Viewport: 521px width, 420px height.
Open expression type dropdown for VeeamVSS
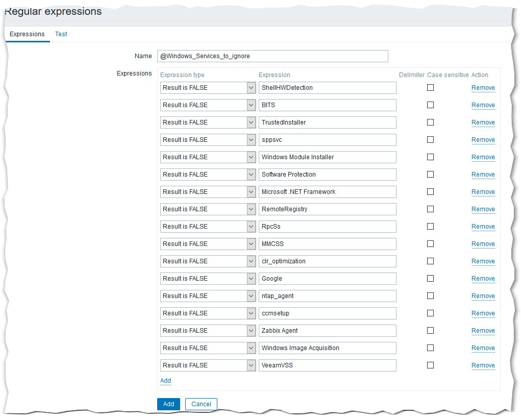(x=208, y=365)
